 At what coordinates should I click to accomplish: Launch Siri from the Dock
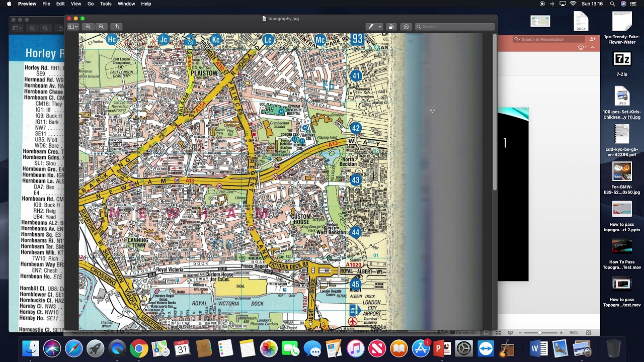(x=52, y=348)
